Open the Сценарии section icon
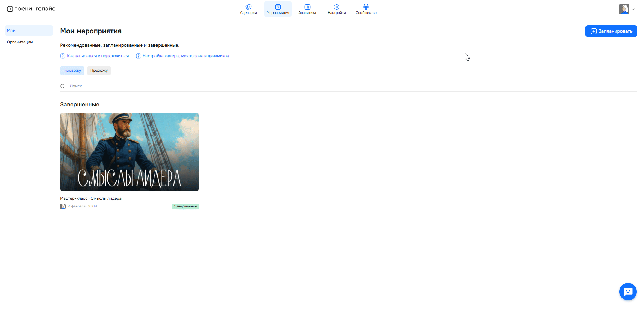The width and height of the screenshot is (644, 319). [x=248, y=7]
